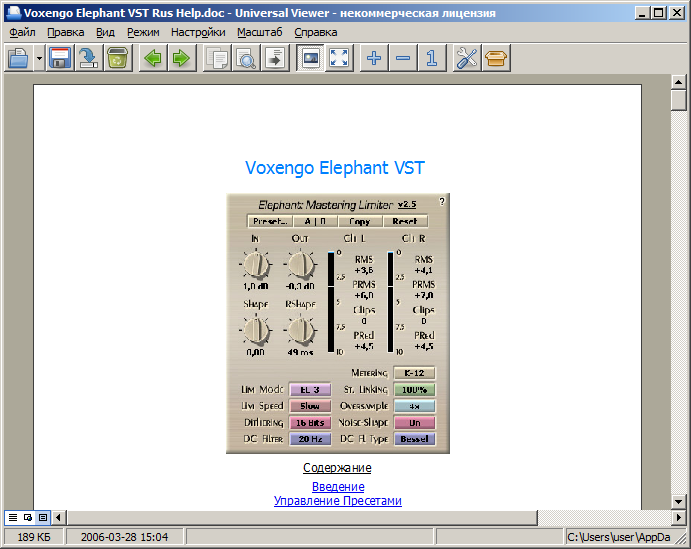Click the horizontal scrollbar left arrow

[x=59, y=517]
